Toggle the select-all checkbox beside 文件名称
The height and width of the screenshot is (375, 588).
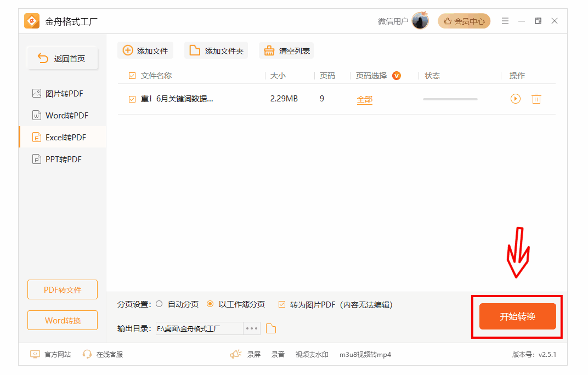132,76
